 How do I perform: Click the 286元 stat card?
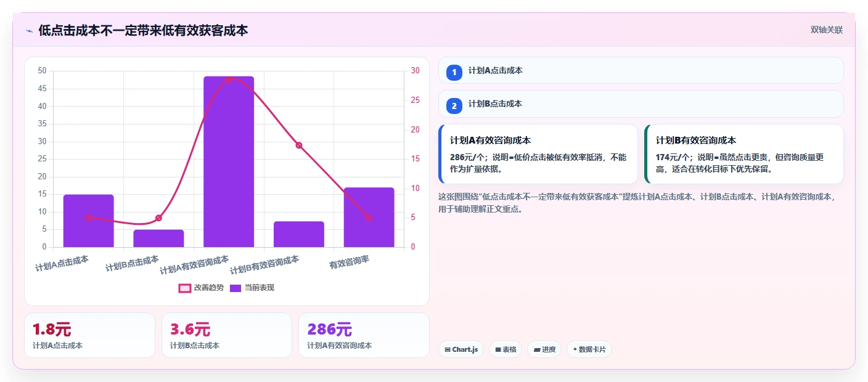pyautogui.click(x=364, y=335)
